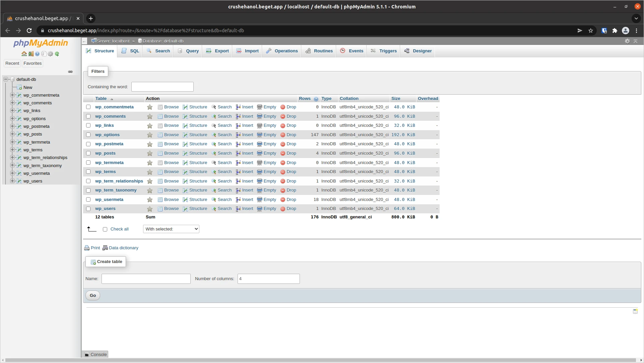The image size is (644, 363).
Task: Open the Export tab
Action: point(217,51)
